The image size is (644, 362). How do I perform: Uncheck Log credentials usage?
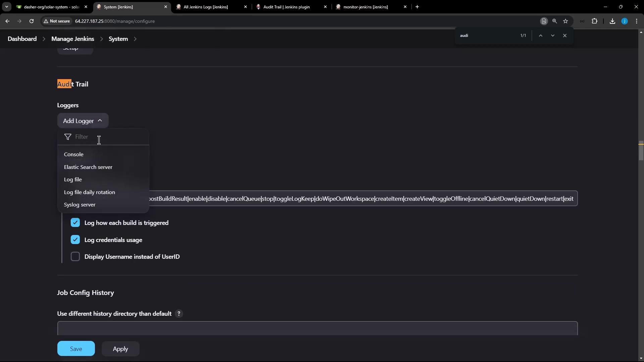[75, 240]
